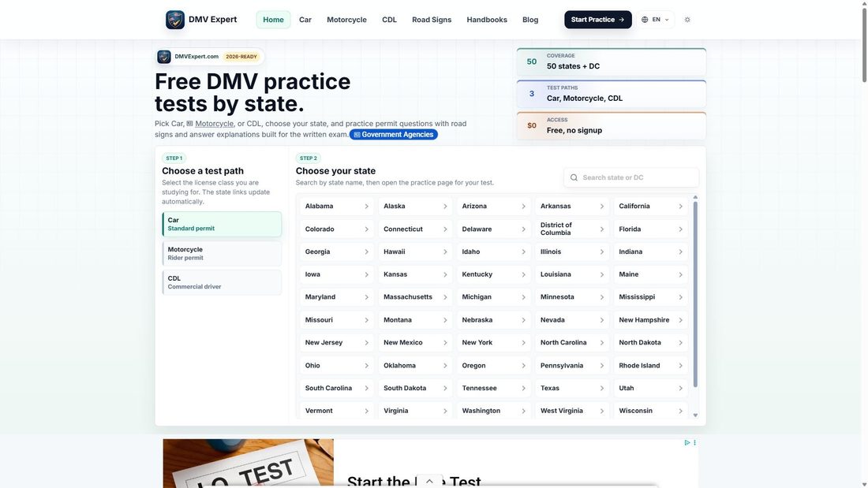Open the Home nav tab
Image resolution: width=868 pixels, height=488 pixels.
tap(274, 20)
